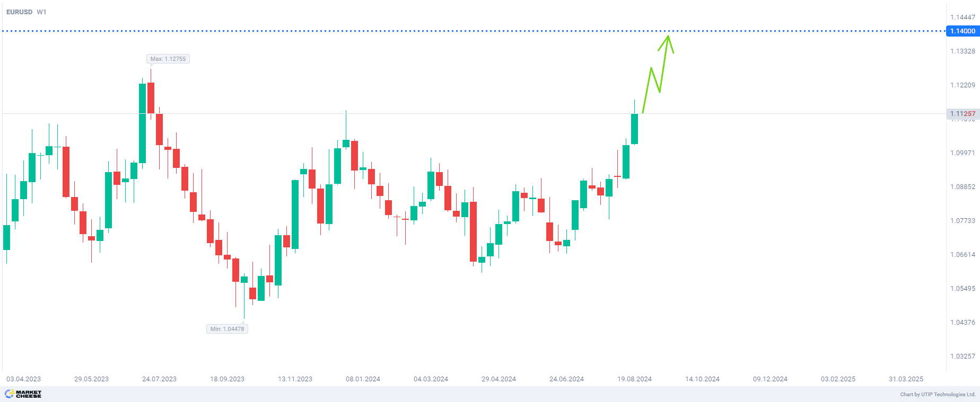This screenshot has width=980, height=402.
Task: Click the Chart by UTIP Technologies link
Action: tap(937, 394)
